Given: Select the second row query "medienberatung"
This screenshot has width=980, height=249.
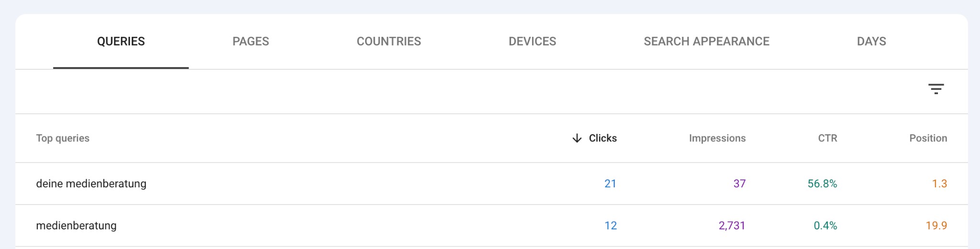Looking at the screenshot, I should click(76, 226).
